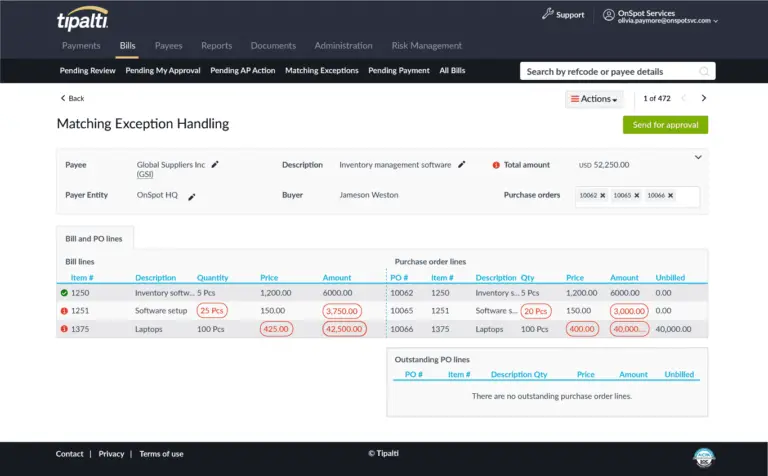The image size is (768, 476).
Task: Click the circled 3,750.00 bill amount
Action: click(x=342, y=311)
